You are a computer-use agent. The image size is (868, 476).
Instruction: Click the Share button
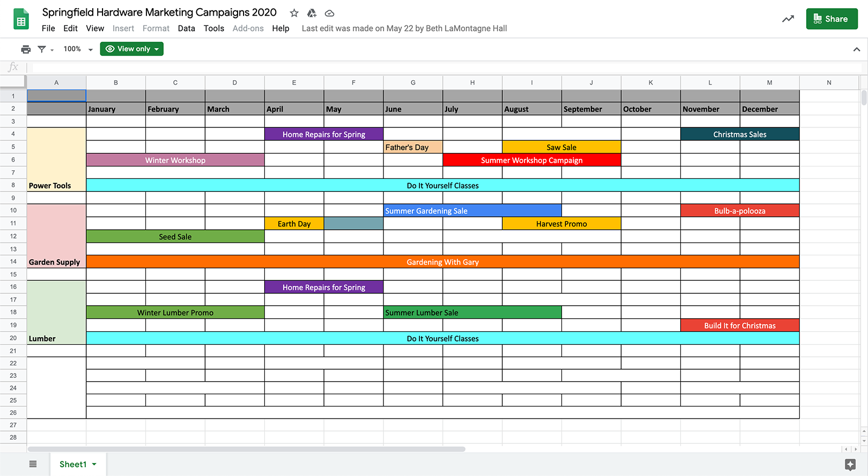pos(832,19)
